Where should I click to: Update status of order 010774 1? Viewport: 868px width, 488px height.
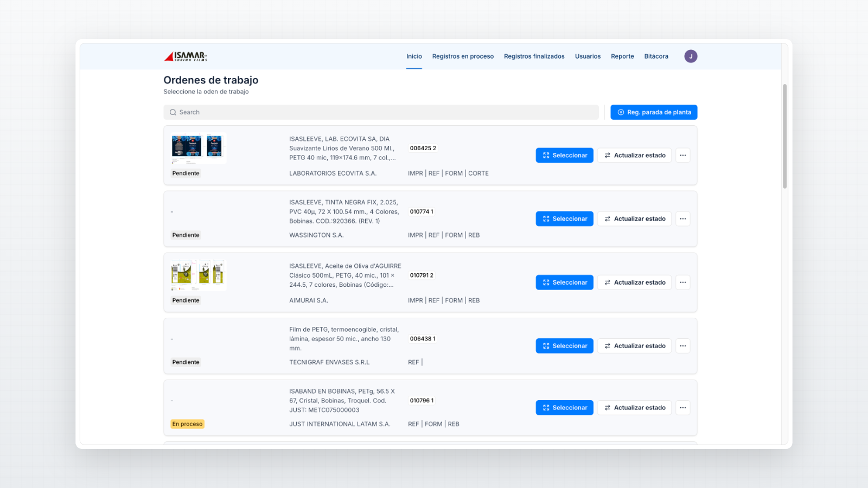pyautogui.click(x=635, y=219)
